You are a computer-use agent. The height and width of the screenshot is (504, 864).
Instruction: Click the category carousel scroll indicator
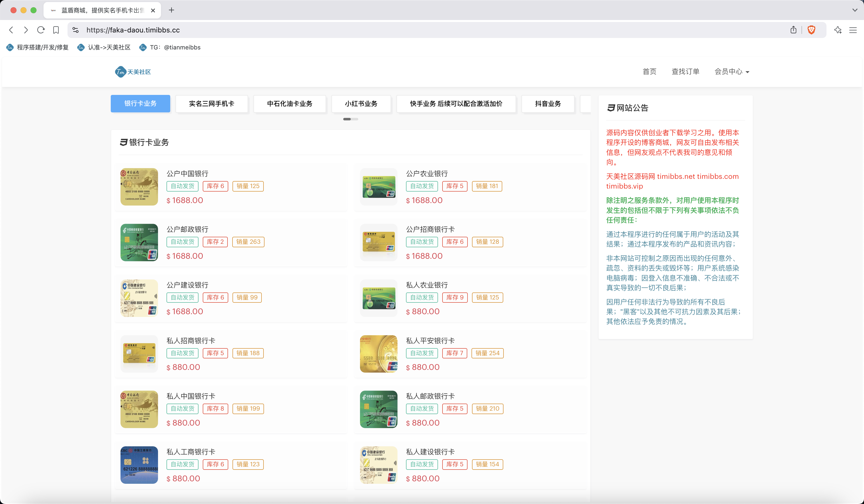point(350,119)
